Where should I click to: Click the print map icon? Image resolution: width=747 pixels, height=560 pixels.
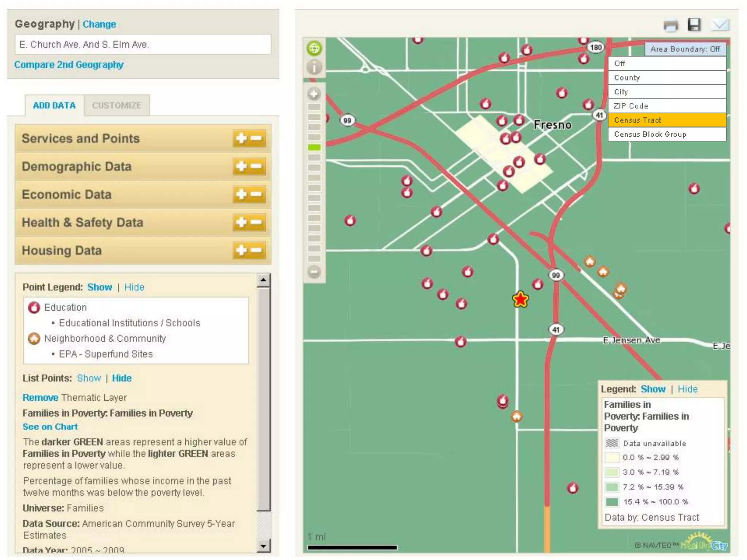[670, 26]
